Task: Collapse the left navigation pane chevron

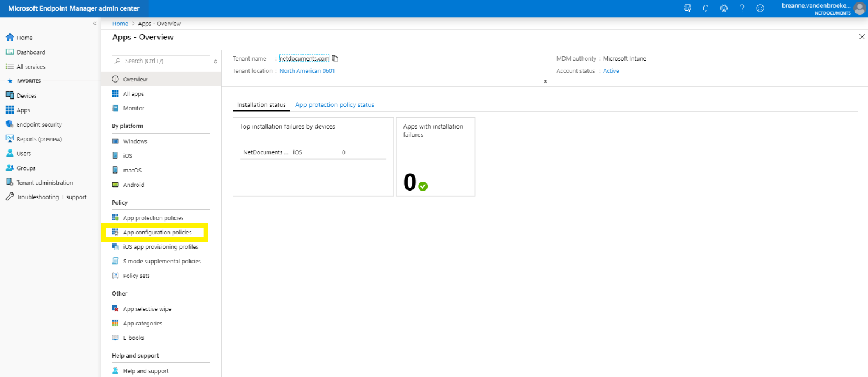Action: [x=95, y=22]
